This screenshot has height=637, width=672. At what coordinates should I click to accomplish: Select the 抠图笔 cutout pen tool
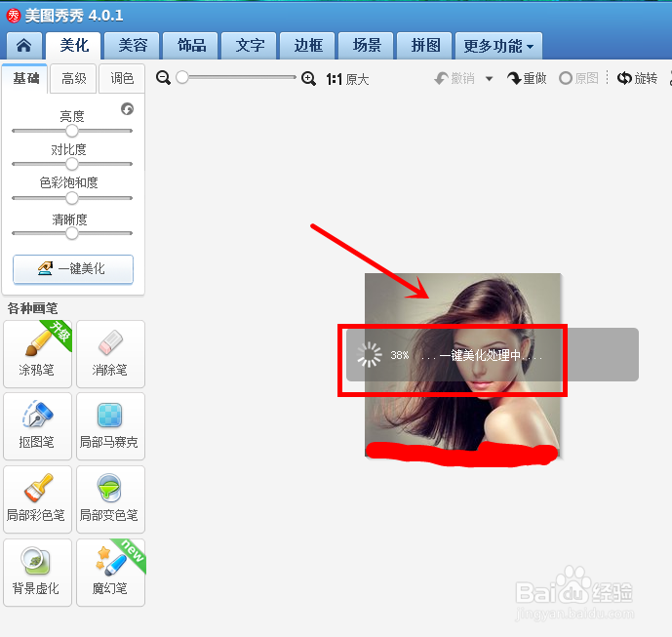point(37,426)
